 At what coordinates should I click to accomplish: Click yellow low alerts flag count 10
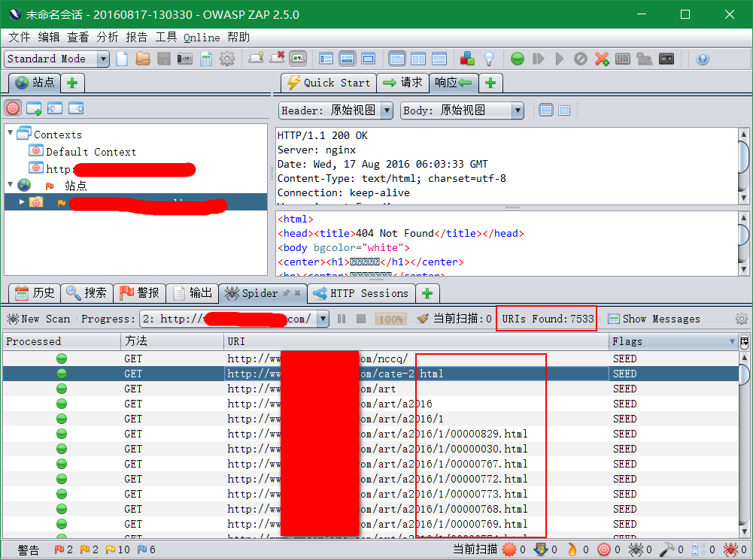110,549
